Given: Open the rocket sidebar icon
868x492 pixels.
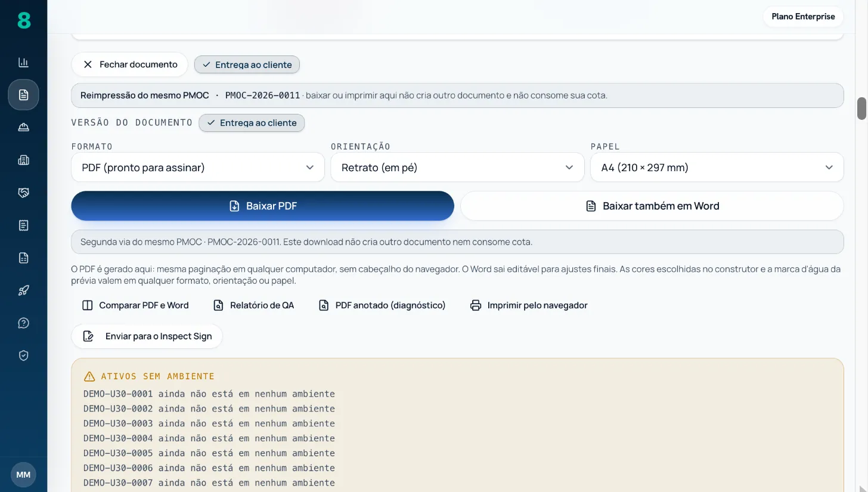Looking at the screenshot, I should [x=23, y=290].
